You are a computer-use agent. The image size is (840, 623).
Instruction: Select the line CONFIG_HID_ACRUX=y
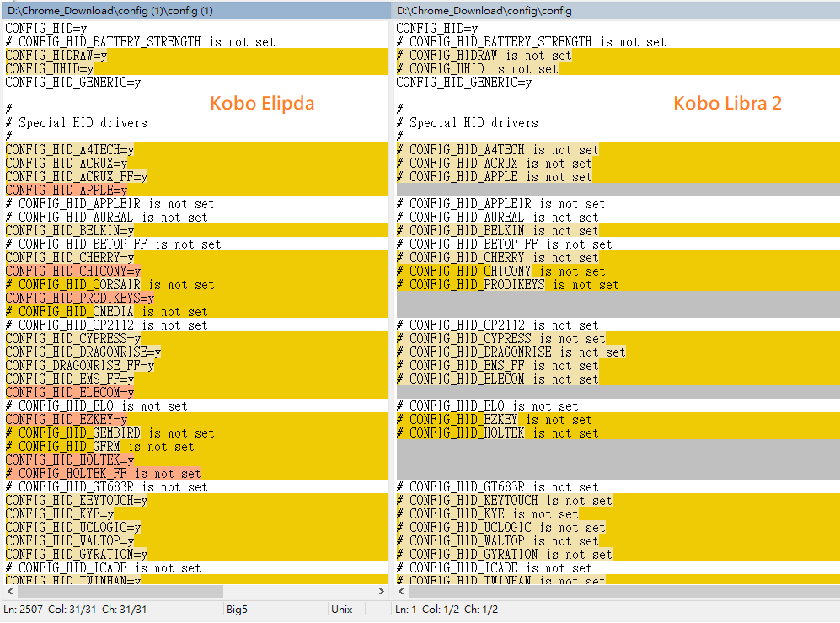pos(67,163)
